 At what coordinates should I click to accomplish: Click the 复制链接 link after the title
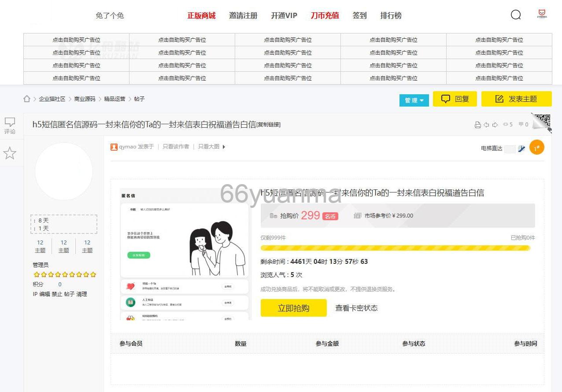pyautogui.click(x=268, y=125)
